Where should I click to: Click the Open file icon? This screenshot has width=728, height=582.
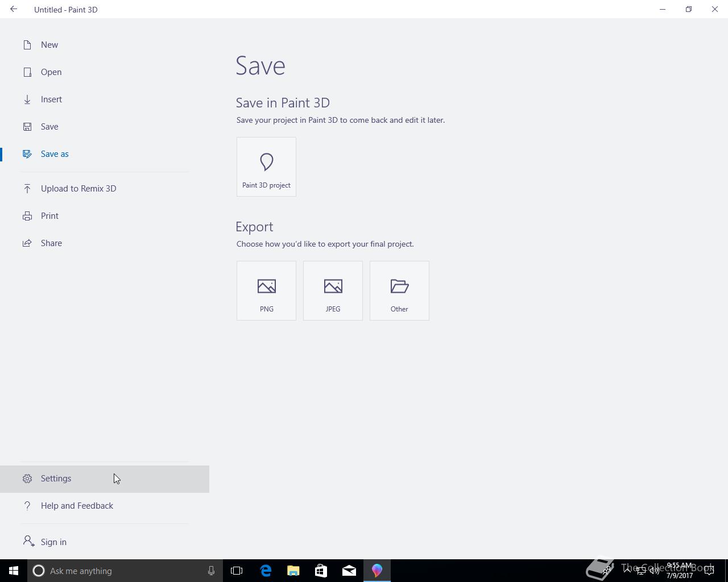pos(27,72)
